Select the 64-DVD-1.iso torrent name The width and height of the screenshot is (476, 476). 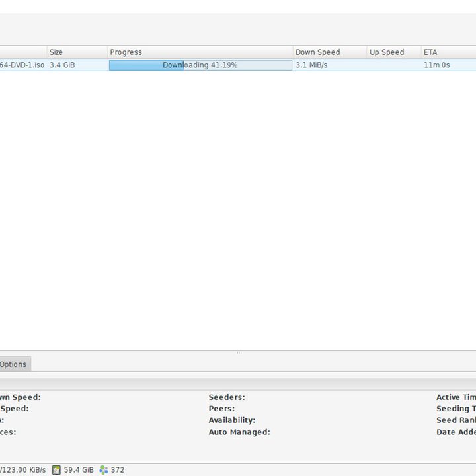tap(22, 65)
